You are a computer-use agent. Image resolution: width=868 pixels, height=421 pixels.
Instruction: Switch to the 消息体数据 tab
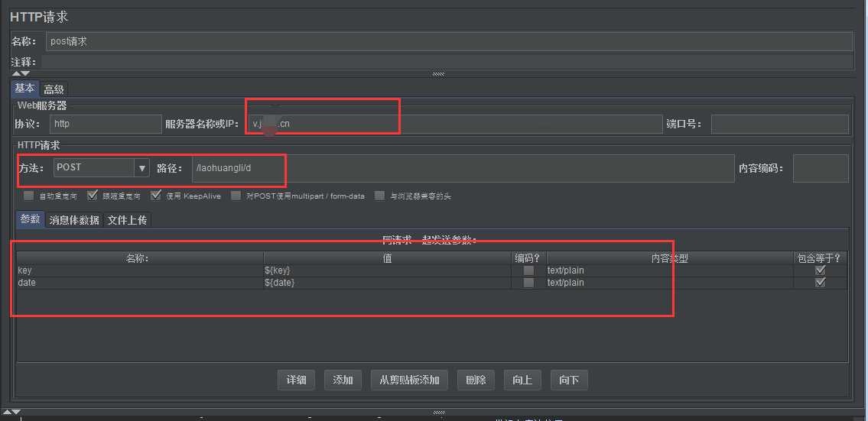(74, 220)
